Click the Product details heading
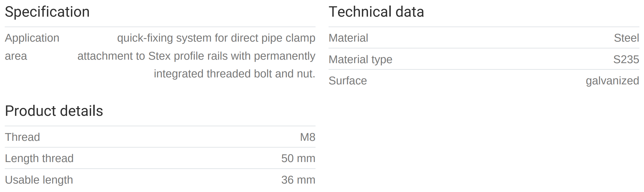 (54, 111)
